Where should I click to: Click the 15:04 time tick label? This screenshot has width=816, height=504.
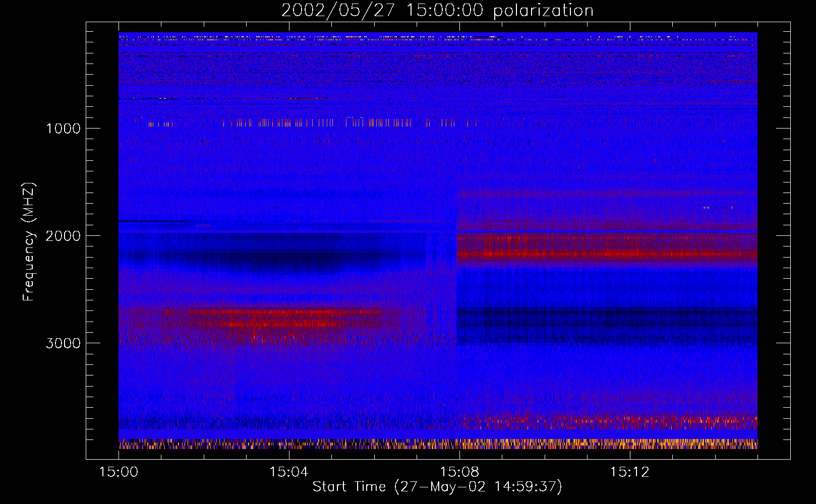pyautogui.click(x=289, y=472)
